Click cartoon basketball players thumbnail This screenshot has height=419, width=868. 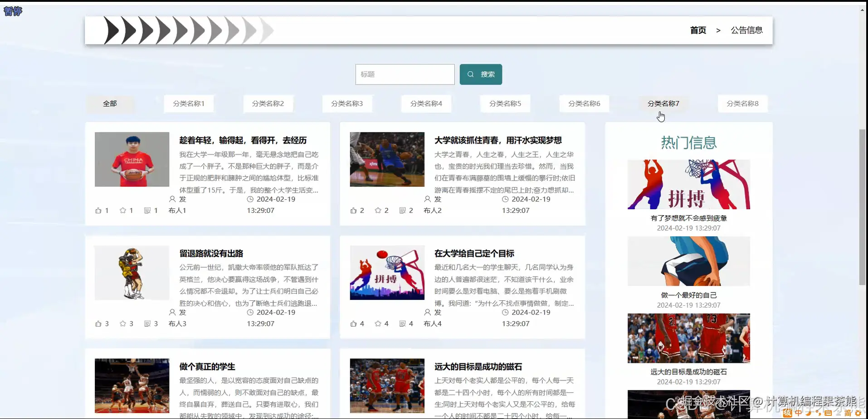coord(132,273)
